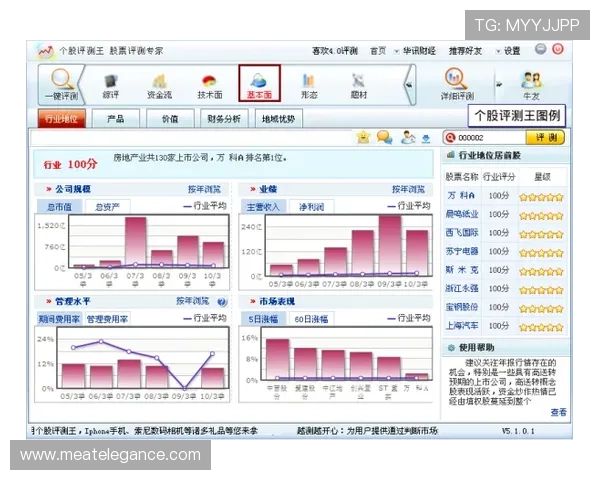
Task: Click 按年浏览 in 业绩 panel
Action: point(408,189)
